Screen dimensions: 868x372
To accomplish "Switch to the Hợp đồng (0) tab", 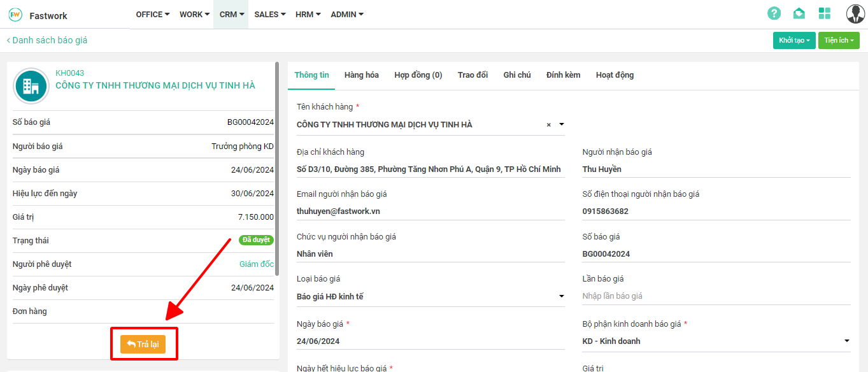I will click(418, 75).
